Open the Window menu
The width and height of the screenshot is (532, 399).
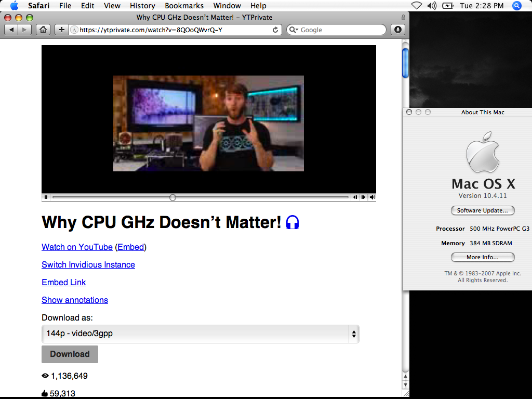click(227, 6)
